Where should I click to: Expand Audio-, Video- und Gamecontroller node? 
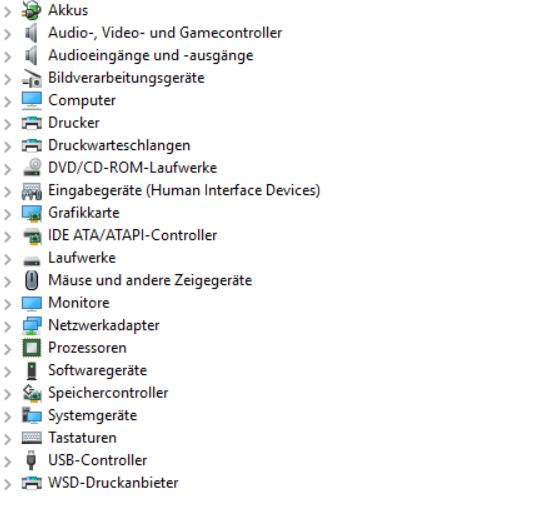point(8,34)
